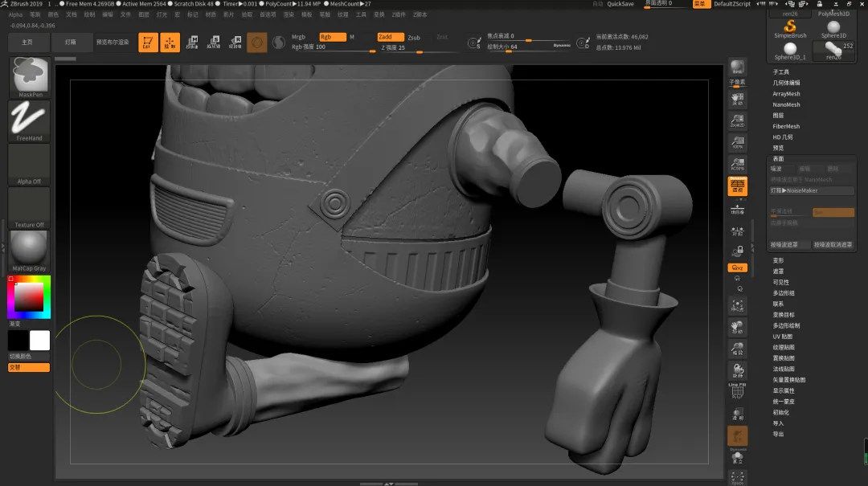The image size is (868, 486).
Task: Expand the FiberMesh section
Action: coord(786,126)
